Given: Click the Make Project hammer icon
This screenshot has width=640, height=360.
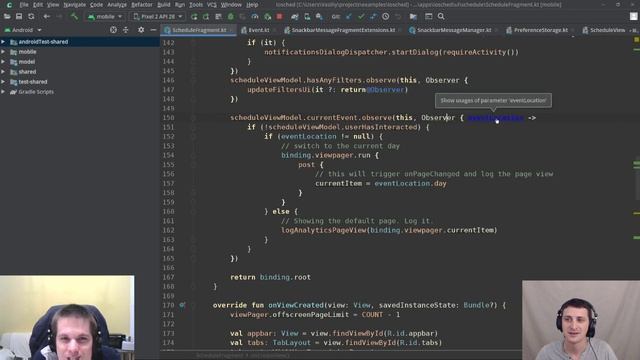Looking at the screenshot, I should (74, 17).
